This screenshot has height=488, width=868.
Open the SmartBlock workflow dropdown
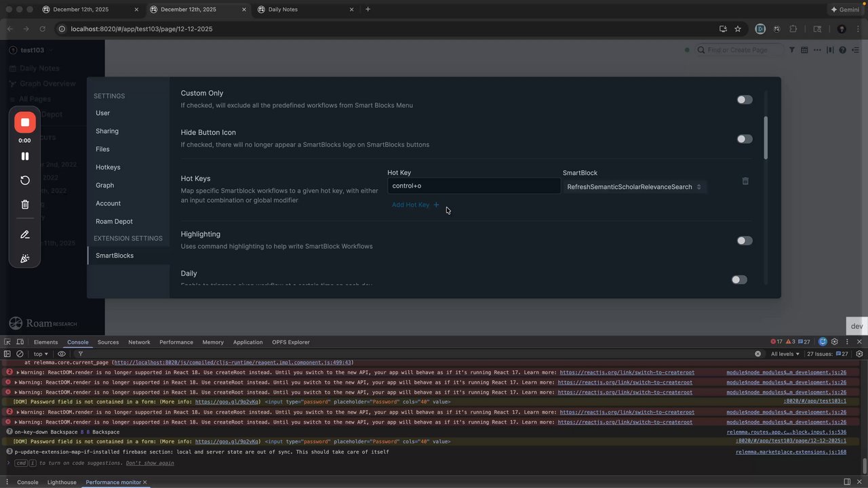tap(635, 187)
